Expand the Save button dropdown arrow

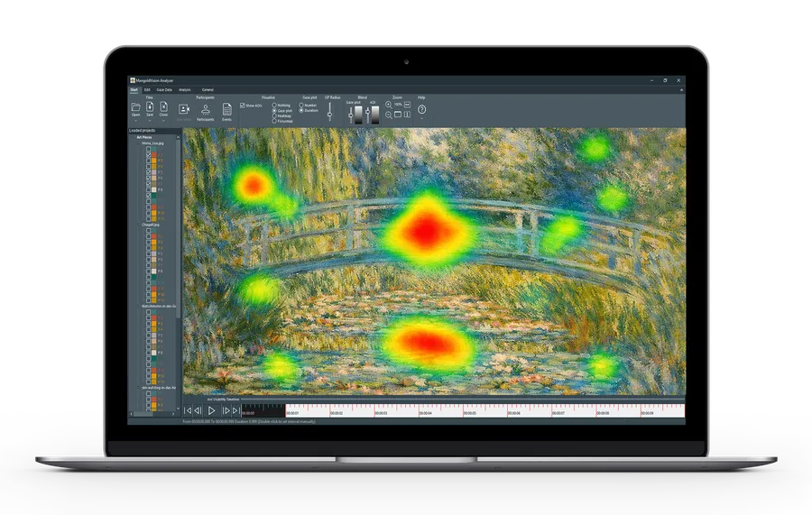coord(150,121)
